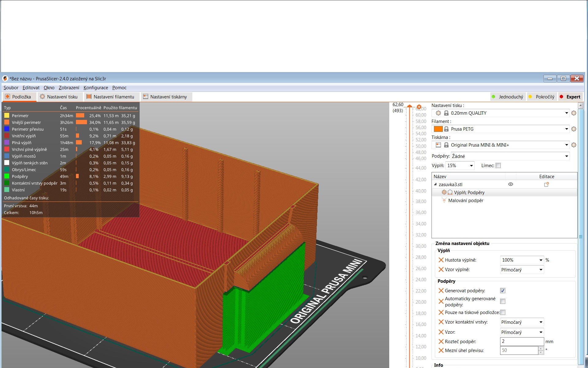588x368 pixels.
Task: Click the Perimetr yellow legend color box
Action: point(7,116)
